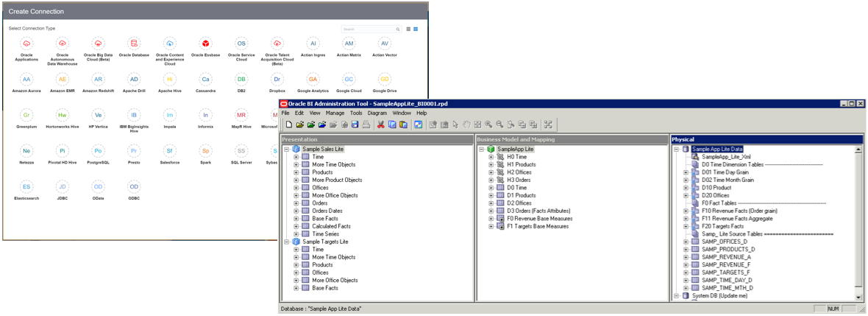Click the blue open-folder toolbar icon

[321, 124]
